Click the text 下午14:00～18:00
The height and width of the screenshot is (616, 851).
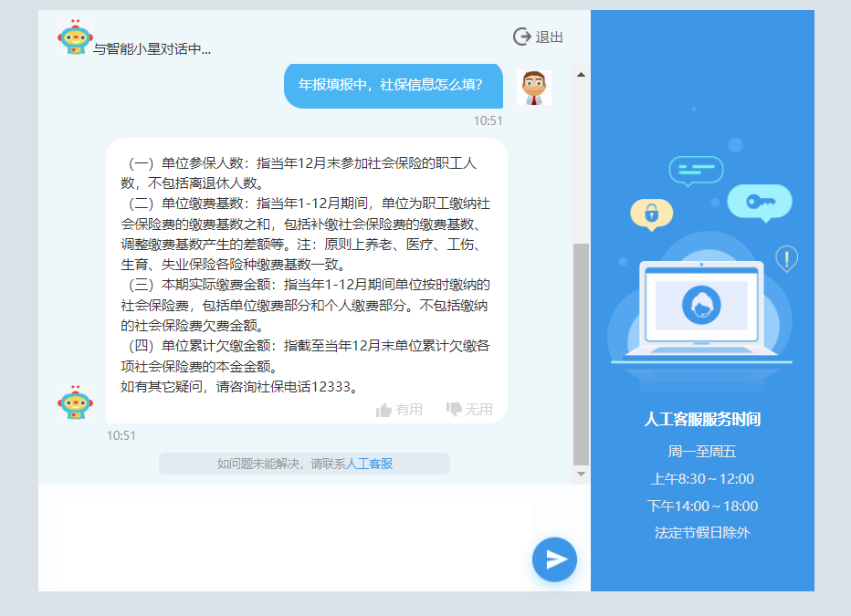[x=702, y=506]
